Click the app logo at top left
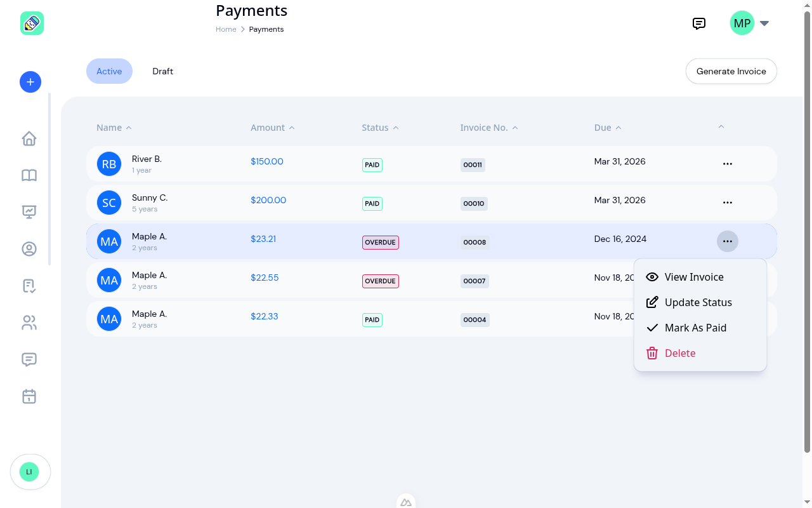 [32, 23]
